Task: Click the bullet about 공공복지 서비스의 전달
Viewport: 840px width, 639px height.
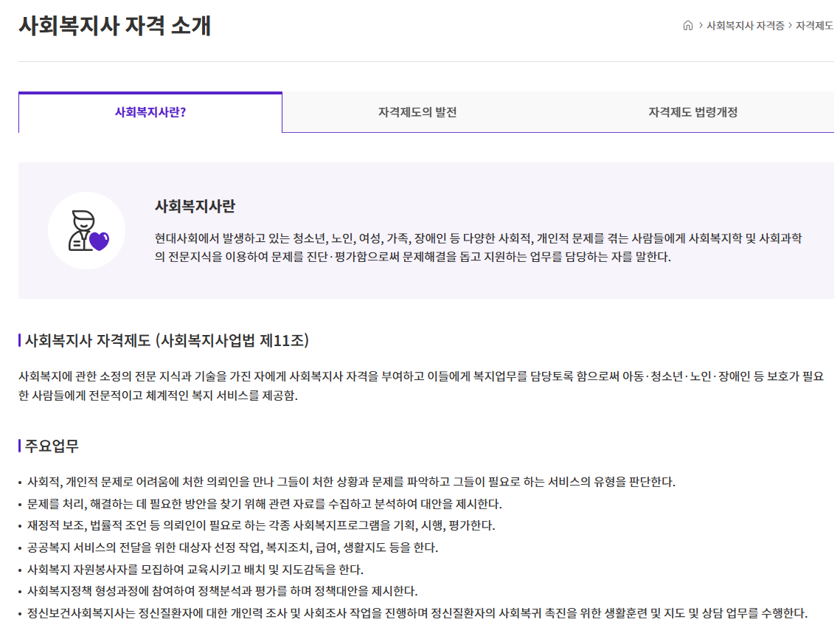Action: pyautogui.click(x=232, y=548)
